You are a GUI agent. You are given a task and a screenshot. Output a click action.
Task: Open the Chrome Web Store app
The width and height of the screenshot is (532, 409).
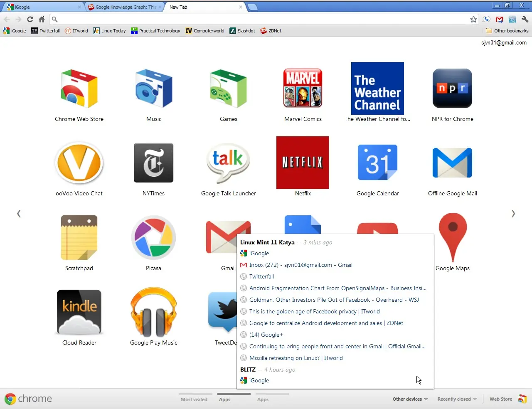pyautogui.click(x=79, y=89)
